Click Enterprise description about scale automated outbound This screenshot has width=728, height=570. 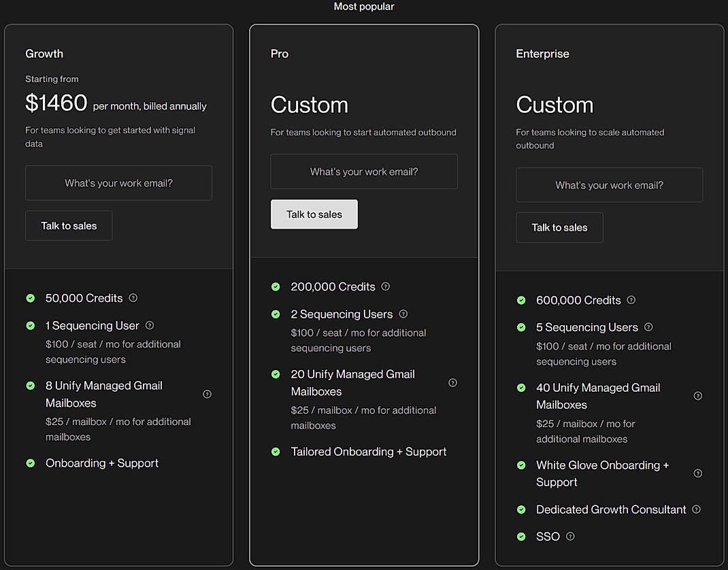(590, 139)
